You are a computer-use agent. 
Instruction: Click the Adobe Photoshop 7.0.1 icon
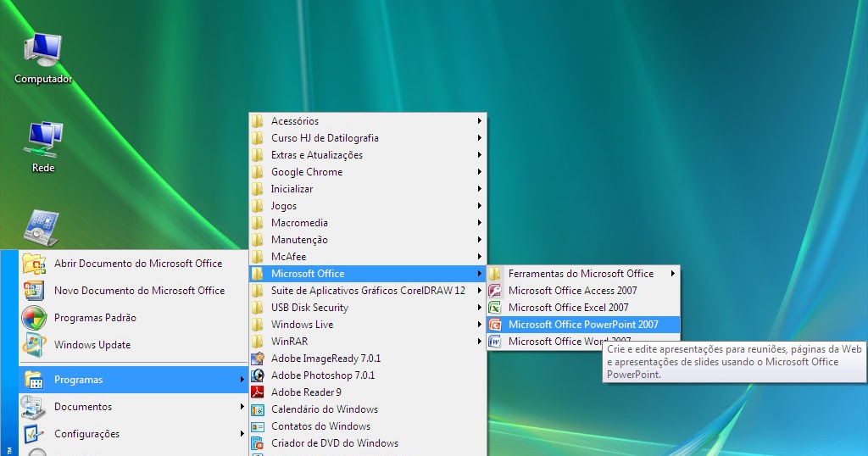(258, 375)
